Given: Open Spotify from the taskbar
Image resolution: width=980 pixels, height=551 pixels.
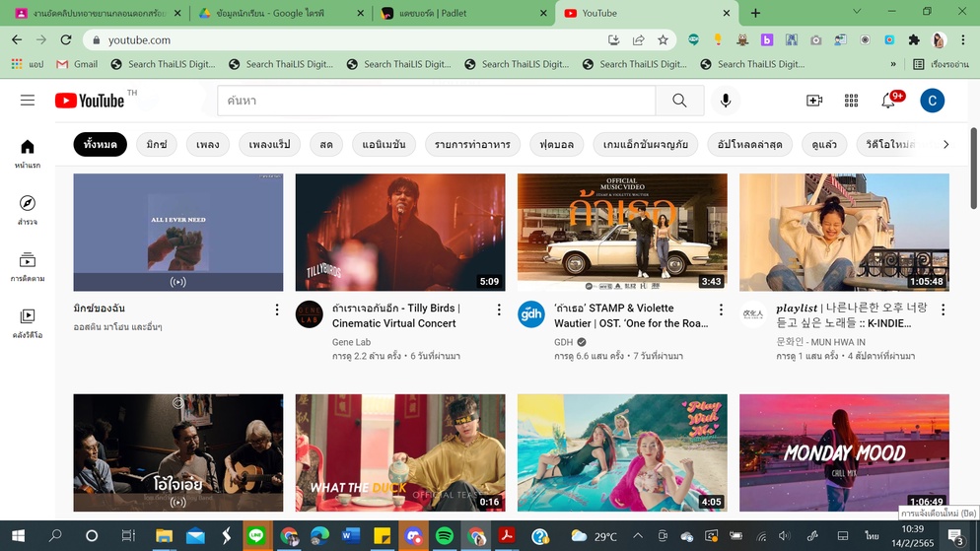Looking at the screenshot, I should [445, 535].
